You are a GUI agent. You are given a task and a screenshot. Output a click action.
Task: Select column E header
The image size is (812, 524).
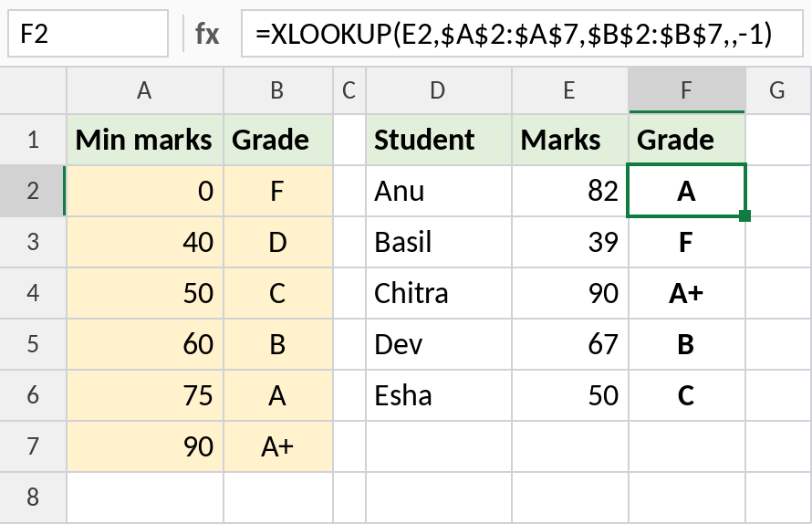click(570, 90)
